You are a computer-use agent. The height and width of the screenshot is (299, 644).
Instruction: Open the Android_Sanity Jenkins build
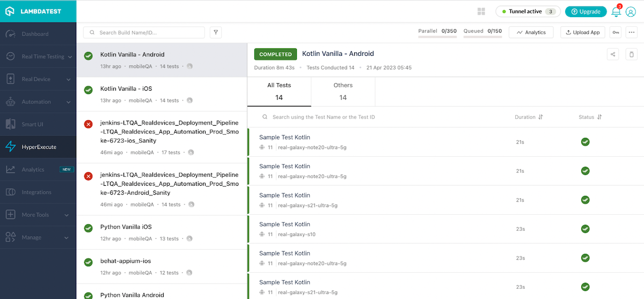click(162, 189)
